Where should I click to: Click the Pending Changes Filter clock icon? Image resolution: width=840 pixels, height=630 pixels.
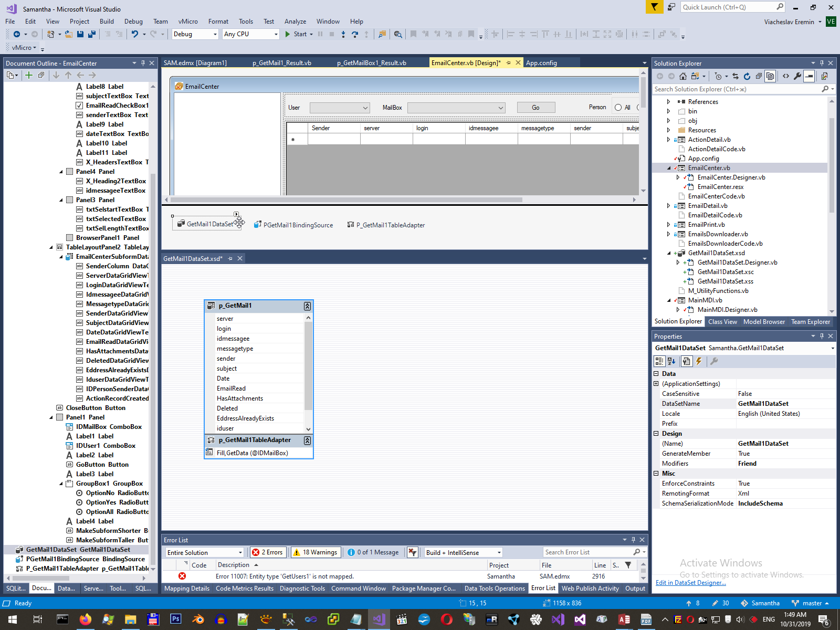coord(718,76)
